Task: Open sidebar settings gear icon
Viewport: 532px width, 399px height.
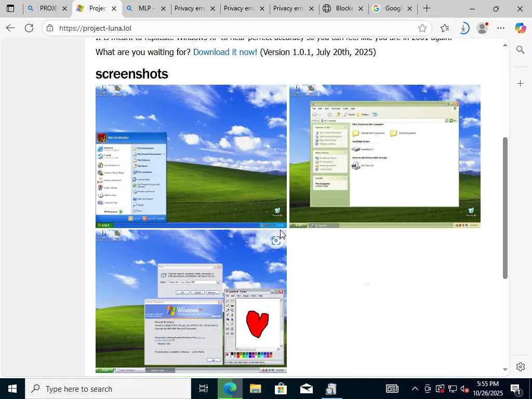Action: click(521, 367)
